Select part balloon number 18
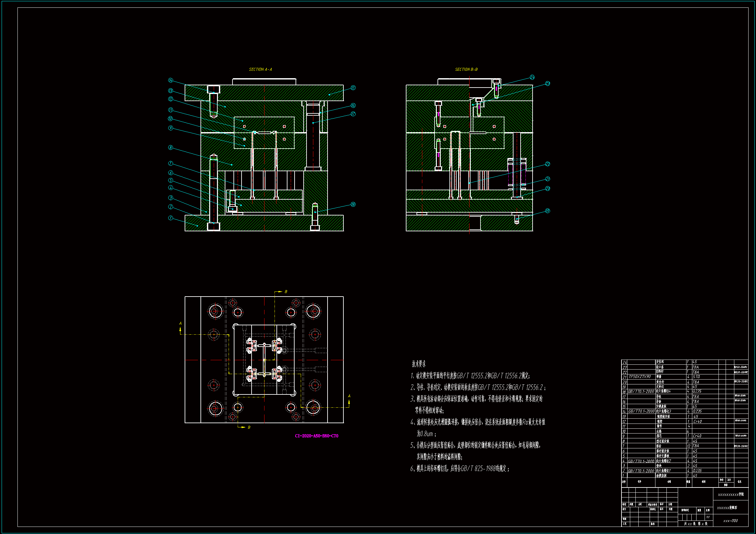 click(353, 204)
